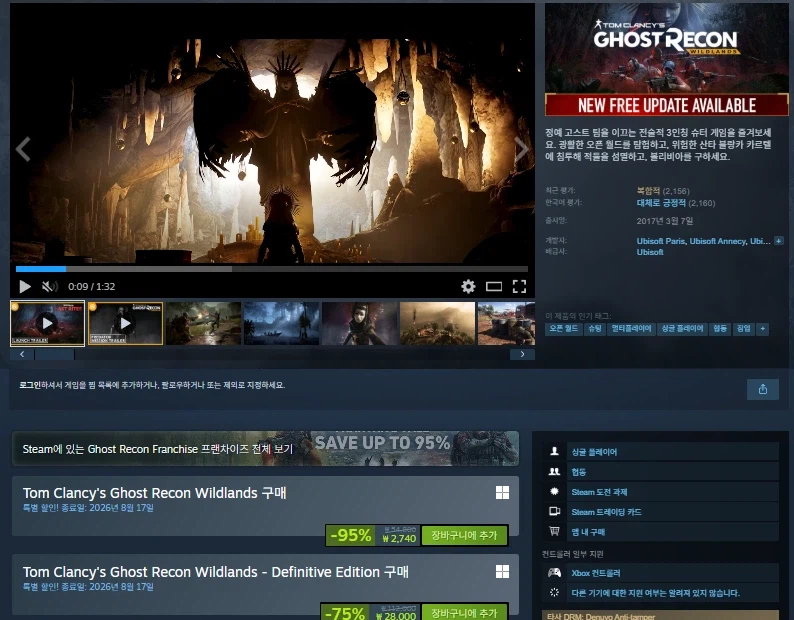Screen dimensions: 794x620
Task: Open the night lake boat screenshot thumbnail
Action: click(x=282, y=324)
